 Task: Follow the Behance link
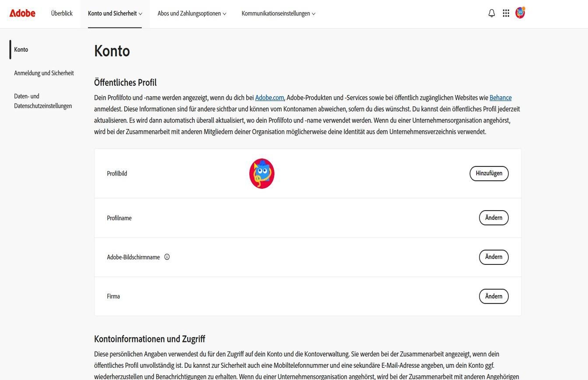coord(500,97)
